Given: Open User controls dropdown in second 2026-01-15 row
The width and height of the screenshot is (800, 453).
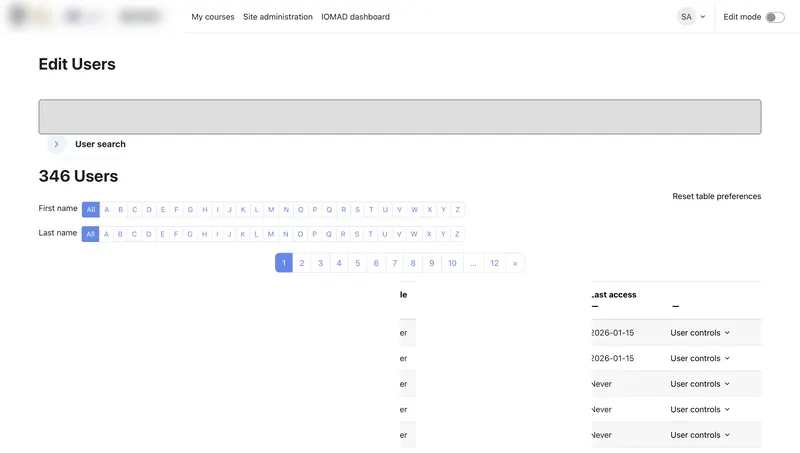Looking at the screenshot, I should (700, 359).
